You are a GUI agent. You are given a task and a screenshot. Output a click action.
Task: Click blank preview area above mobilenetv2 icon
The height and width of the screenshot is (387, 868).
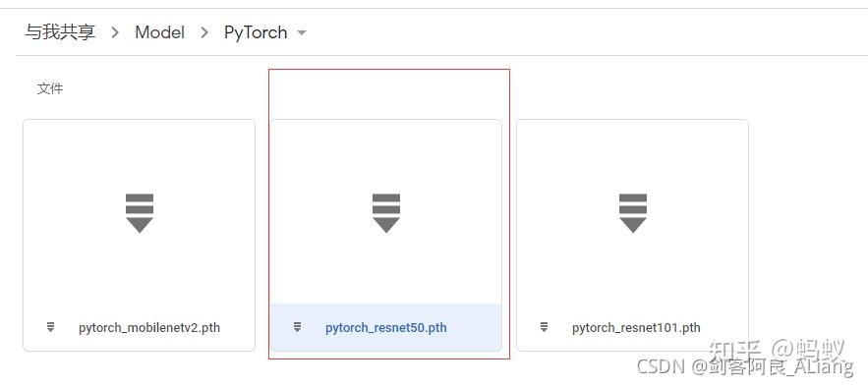[139, 155]
